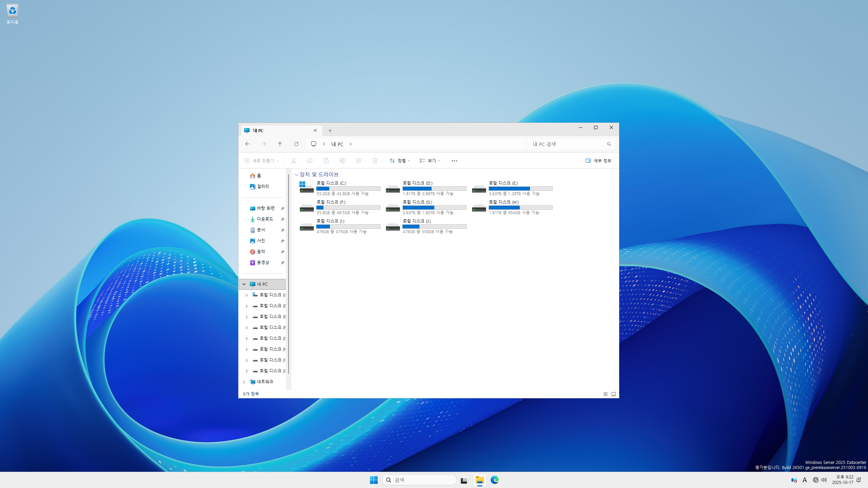Screen dimensions: 868x488
Task: Go up one folder level arrow
Action: coord(280,144)
